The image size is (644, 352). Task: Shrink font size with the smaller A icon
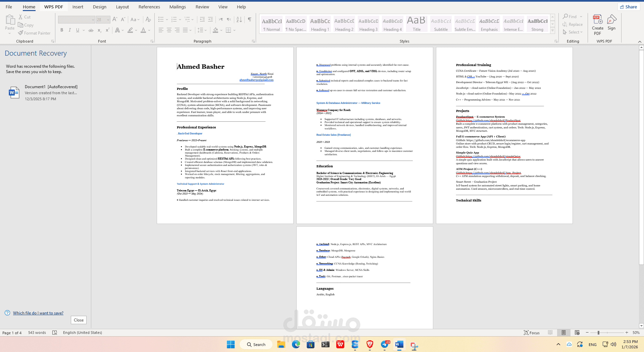[123, 19]
